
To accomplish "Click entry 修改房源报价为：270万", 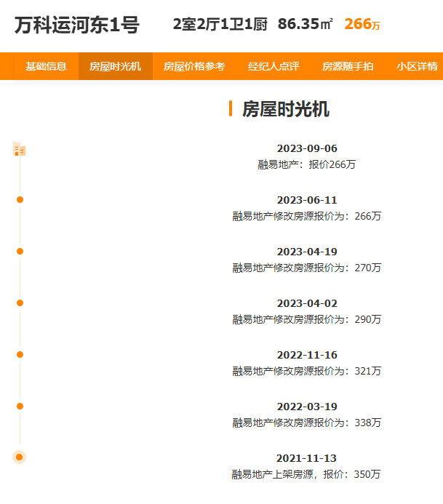I will pos(307,268).
